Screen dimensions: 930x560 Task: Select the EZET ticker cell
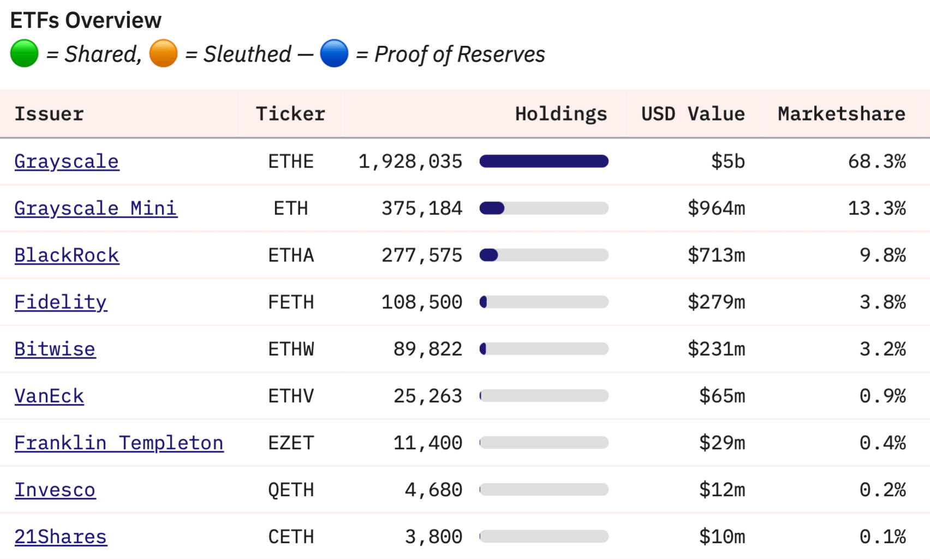pyautogui.click(x=291, y=443)
